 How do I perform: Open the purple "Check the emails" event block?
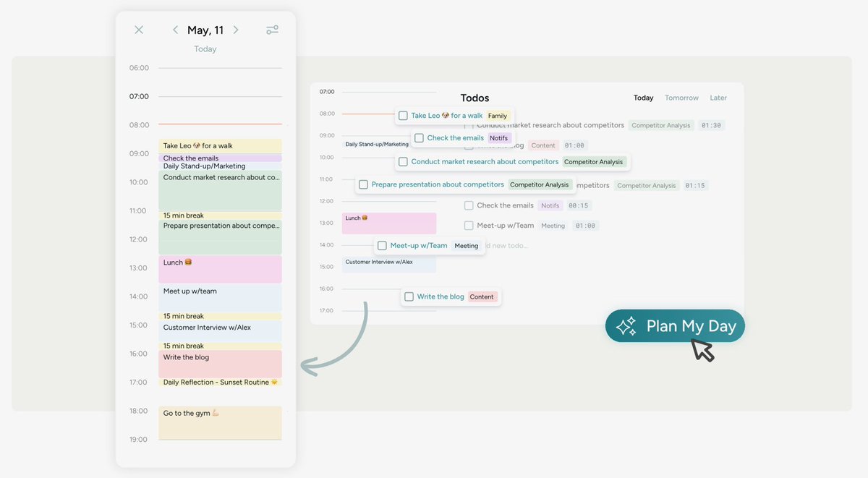pos(220,158)
